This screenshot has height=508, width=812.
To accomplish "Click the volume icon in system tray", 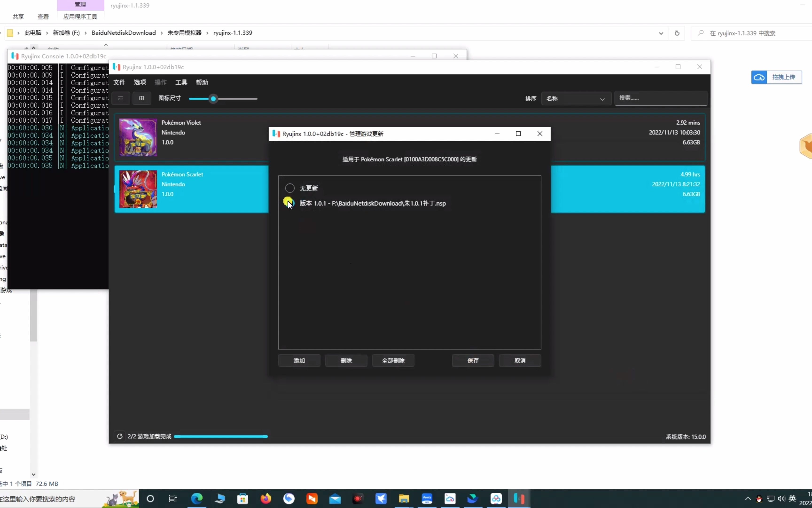I will [x=781, y=499].
